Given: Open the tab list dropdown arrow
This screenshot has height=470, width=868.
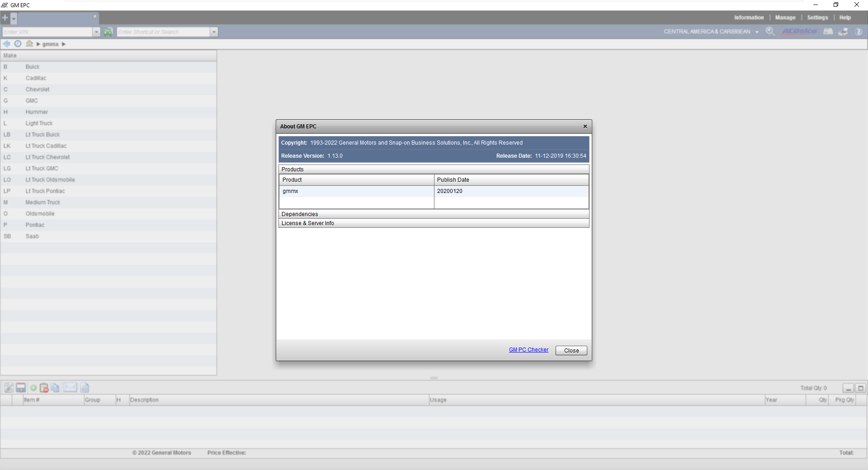Looking at the screenshot, I should tap(14, 19).
